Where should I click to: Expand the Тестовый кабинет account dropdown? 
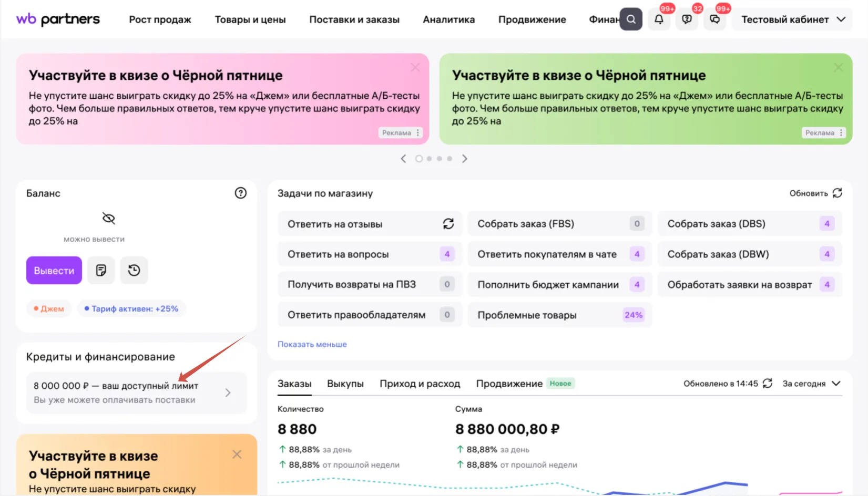(x=792, y=19)
